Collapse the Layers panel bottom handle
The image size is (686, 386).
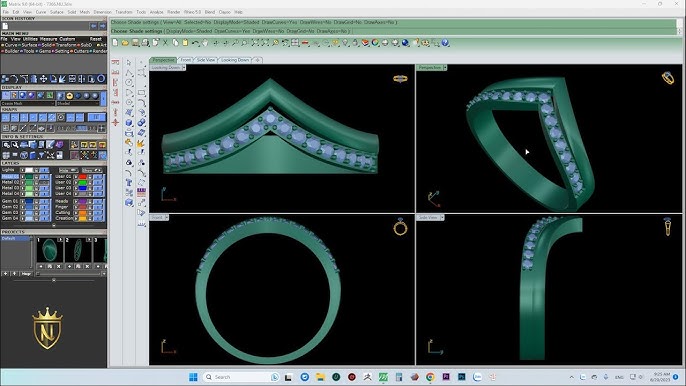point(53,226)
